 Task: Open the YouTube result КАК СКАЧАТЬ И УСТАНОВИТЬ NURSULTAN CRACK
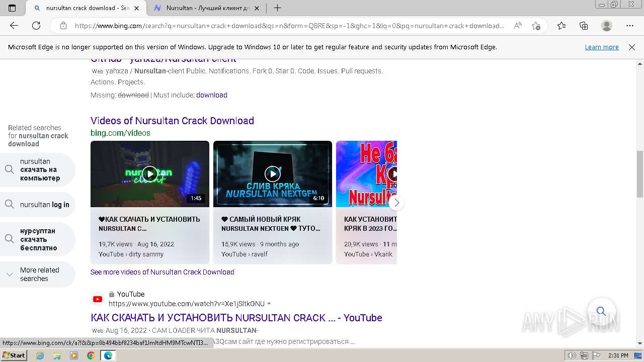[x=236, y=318]
